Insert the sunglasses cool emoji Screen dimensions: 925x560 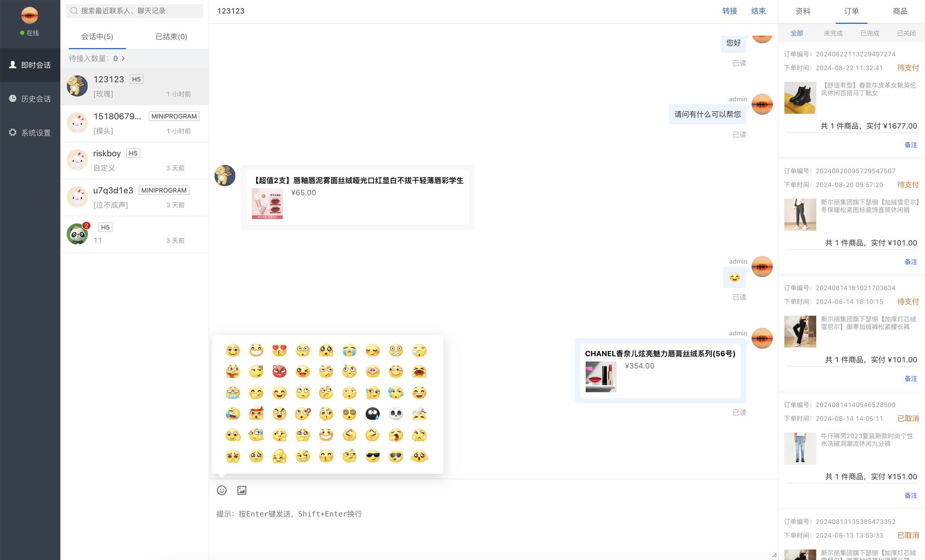[372, 456]
